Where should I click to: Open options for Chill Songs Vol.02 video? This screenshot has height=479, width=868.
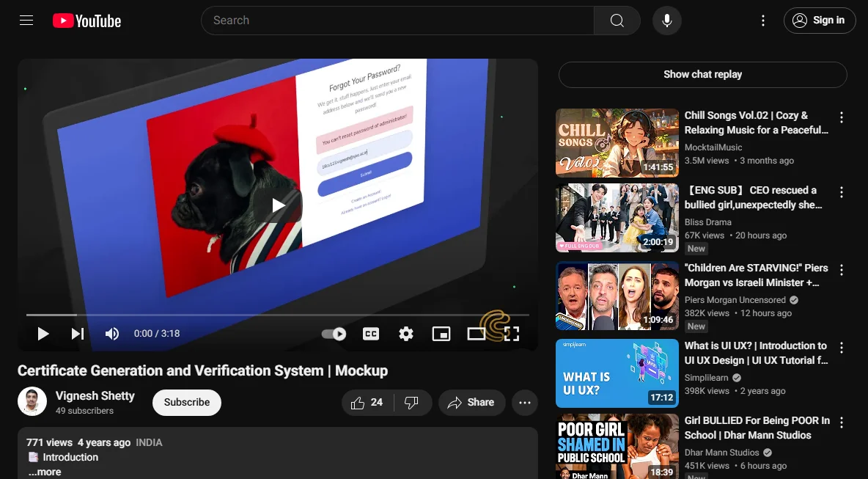842,117
